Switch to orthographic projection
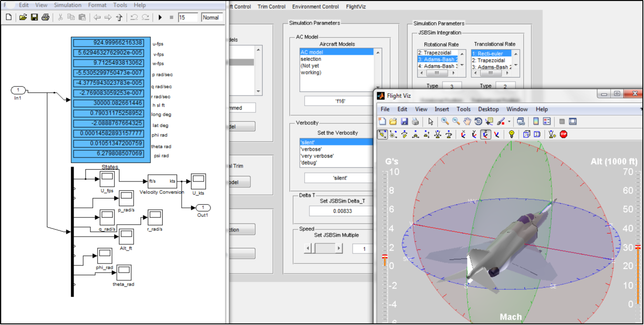 (x=527, y=134)
